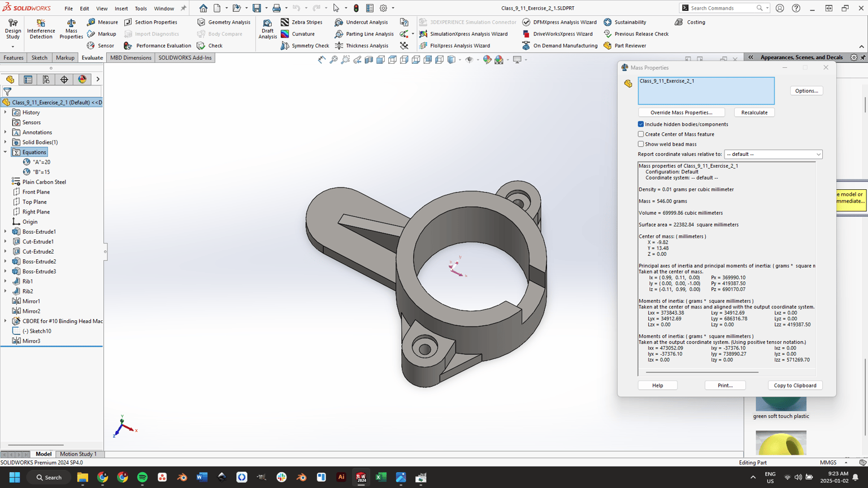Expand Rib1 feature

(6, 281)
